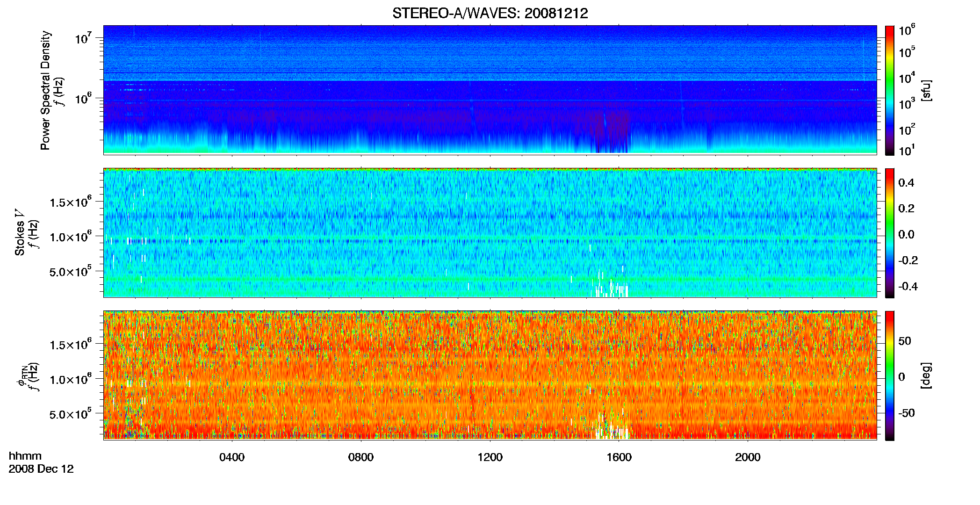Click the -0.4 label on Stokes colorbar
The image size is (980, 505).
point(908,286)
